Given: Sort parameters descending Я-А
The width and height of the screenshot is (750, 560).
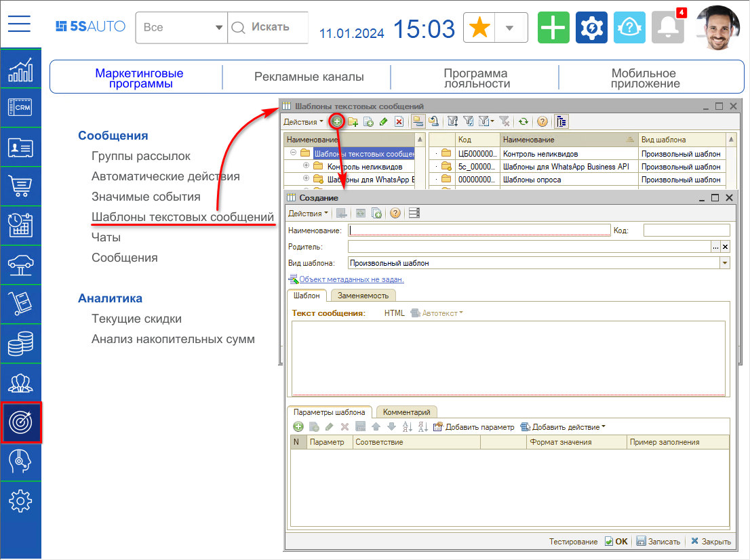Looking at the screenshot, I should tap(423, 426).
